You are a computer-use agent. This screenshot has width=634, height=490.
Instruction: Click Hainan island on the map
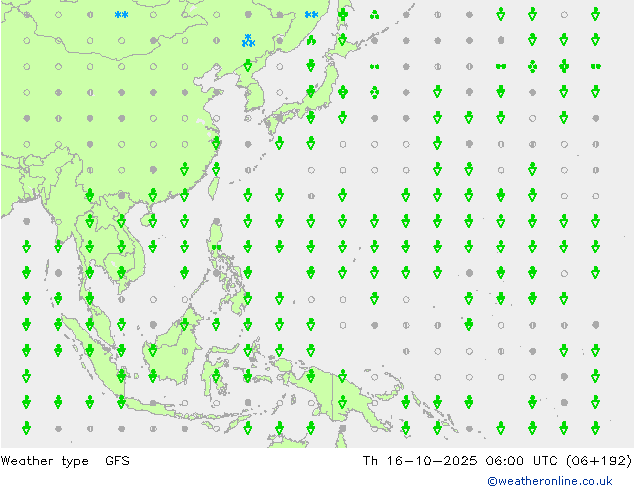[146, 220]
